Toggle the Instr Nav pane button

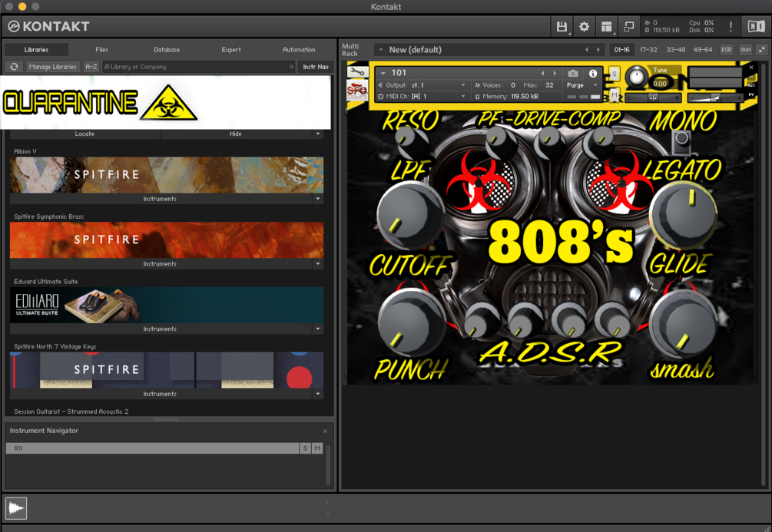[x=316, y=67]
